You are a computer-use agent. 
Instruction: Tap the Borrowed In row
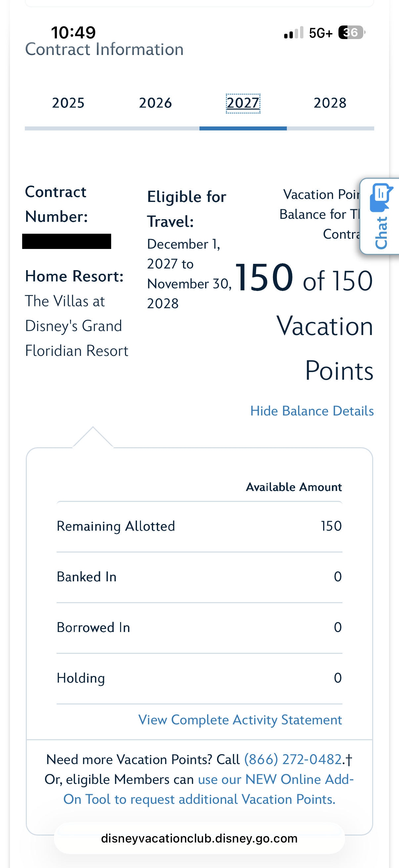tap(199, 627)
